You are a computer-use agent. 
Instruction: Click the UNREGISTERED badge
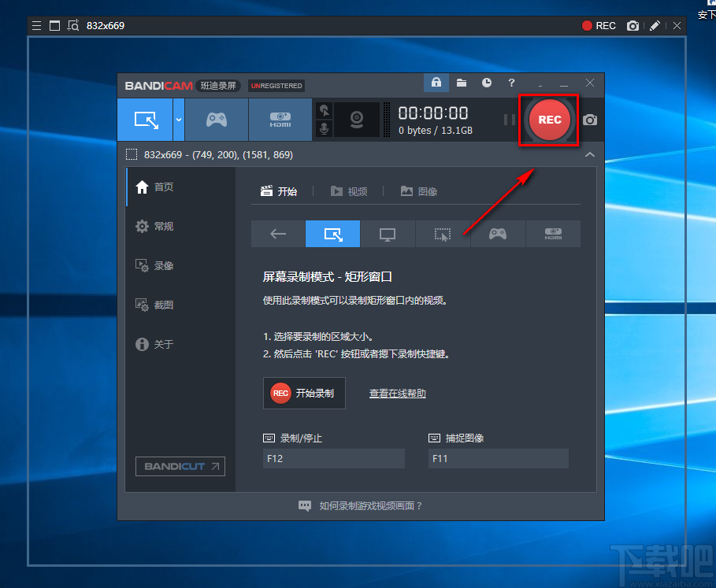(276, 86)
